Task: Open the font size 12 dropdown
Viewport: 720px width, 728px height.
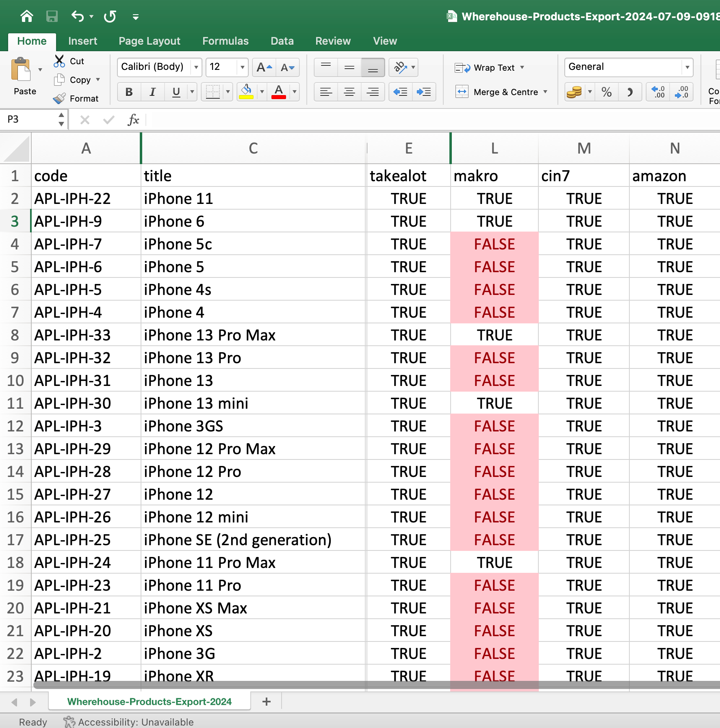Action: pos(242,67)
